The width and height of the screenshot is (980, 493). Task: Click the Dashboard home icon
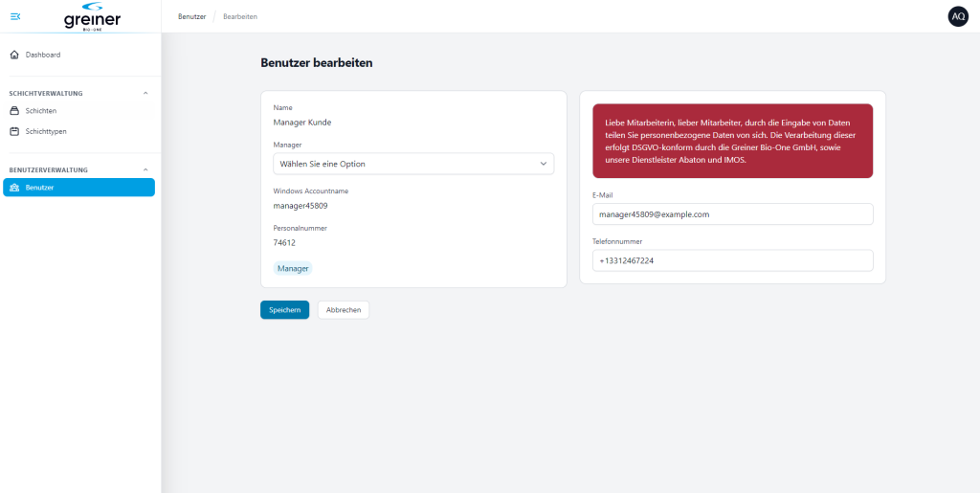[x=14, y=55]
